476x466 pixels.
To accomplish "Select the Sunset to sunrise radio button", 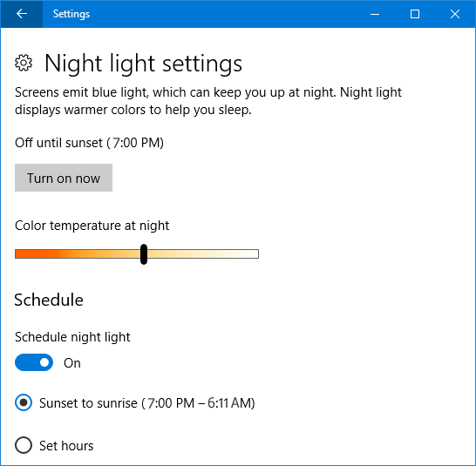I will pos(24,402).
